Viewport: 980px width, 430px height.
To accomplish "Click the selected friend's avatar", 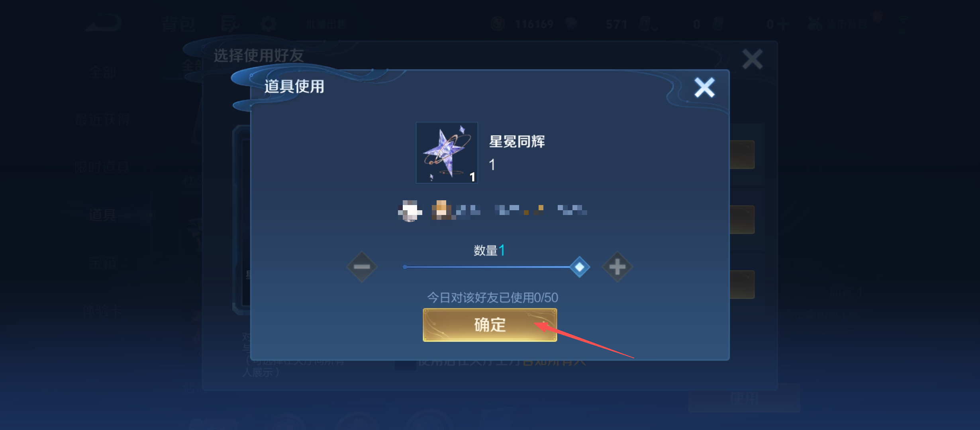I will 410,210.
